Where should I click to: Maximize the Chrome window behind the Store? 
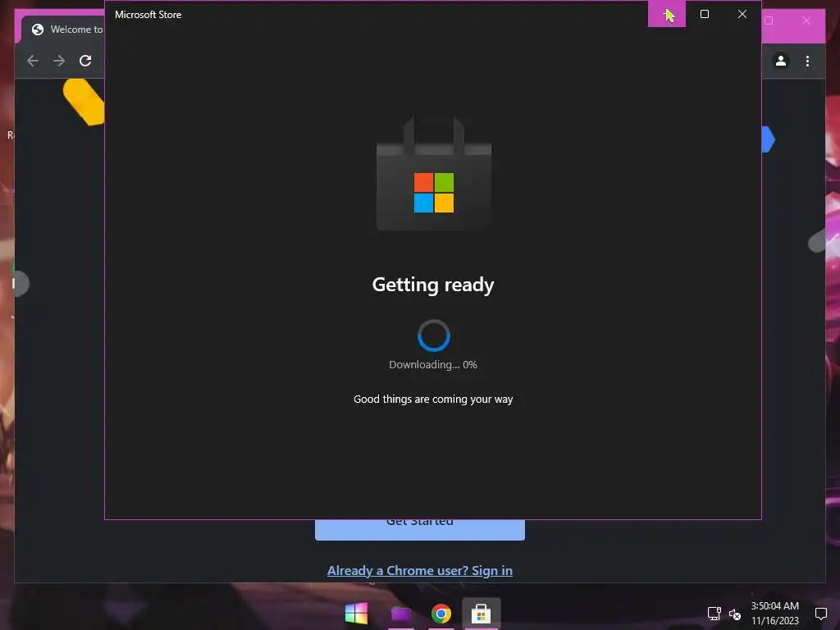coord(769,21)
